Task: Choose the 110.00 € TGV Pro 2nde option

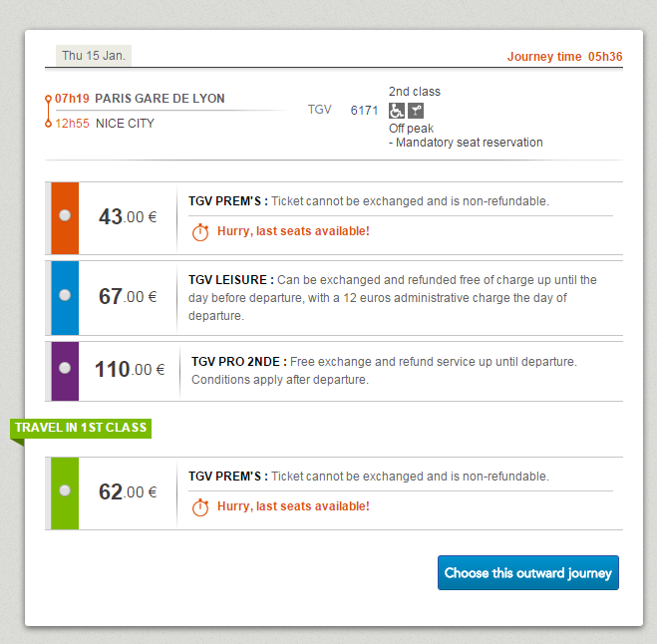Action: tap(65, 369)
